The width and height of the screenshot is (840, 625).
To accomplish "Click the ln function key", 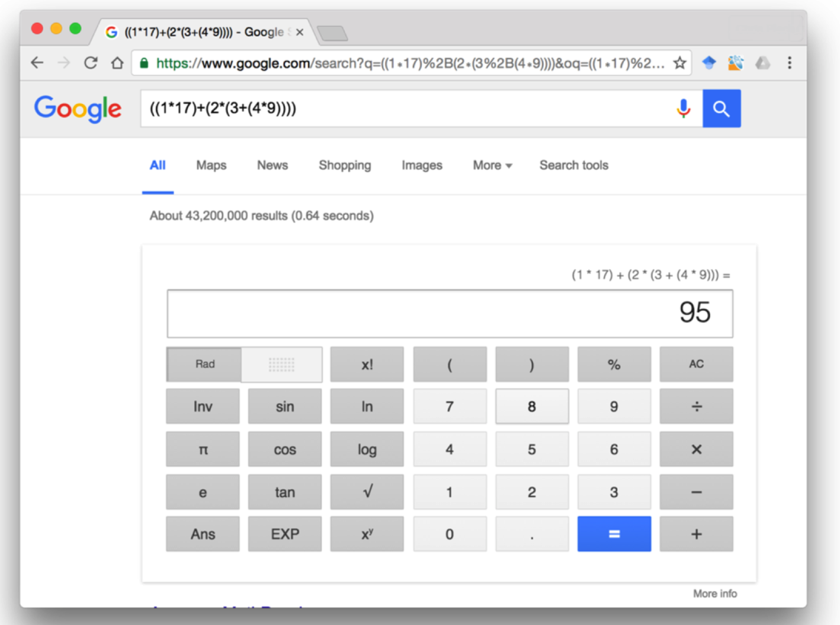I will pyautogui.click(x=367, y=406).
